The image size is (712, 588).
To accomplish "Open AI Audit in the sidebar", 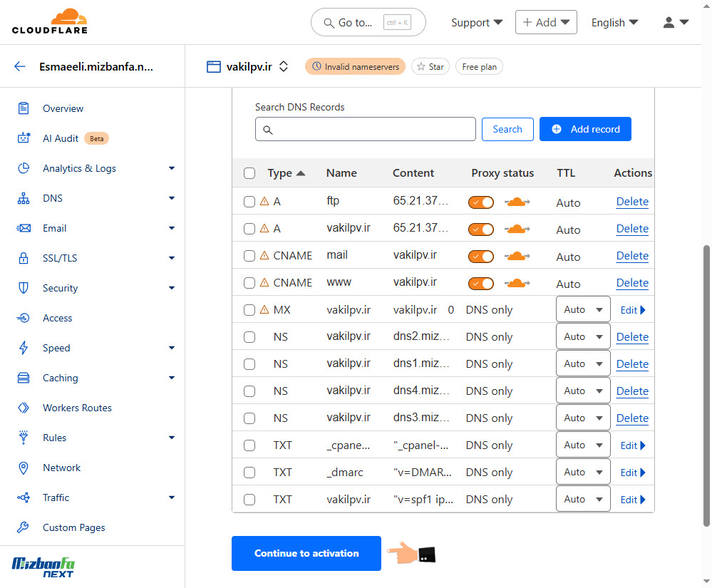I will 61,138.
